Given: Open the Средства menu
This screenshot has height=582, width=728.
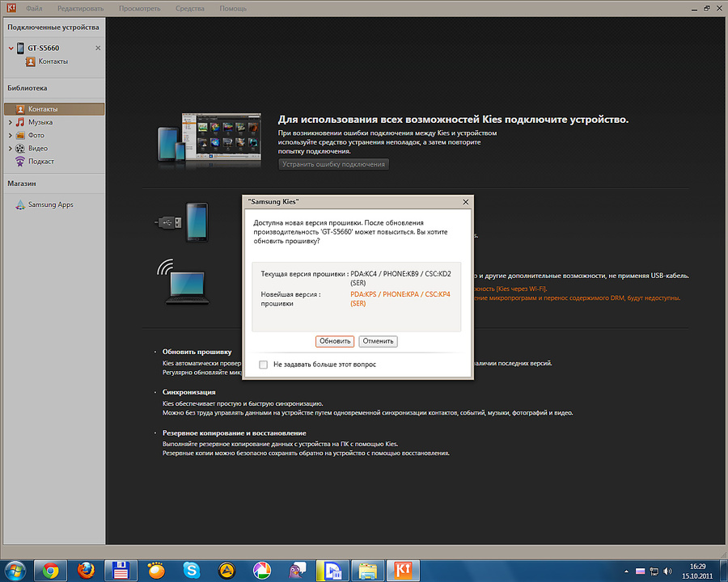Looking at the screenshot, I should (x=190, y=8).
